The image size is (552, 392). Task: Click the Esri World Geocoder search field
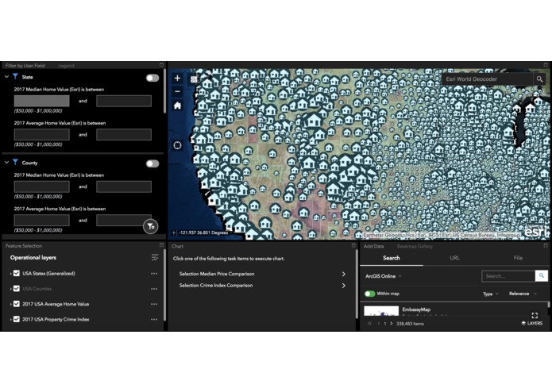pos(488,79)
